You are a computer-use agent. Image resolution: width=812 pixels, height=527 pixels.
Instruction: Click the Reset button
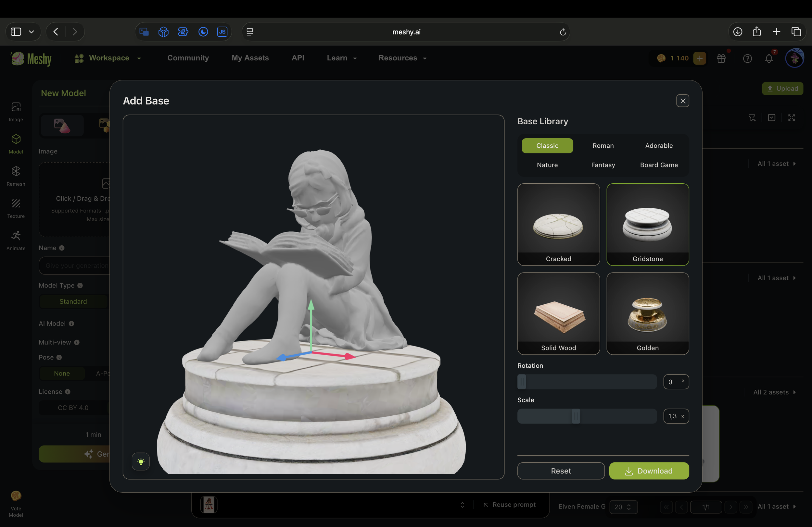click(561, 471)
